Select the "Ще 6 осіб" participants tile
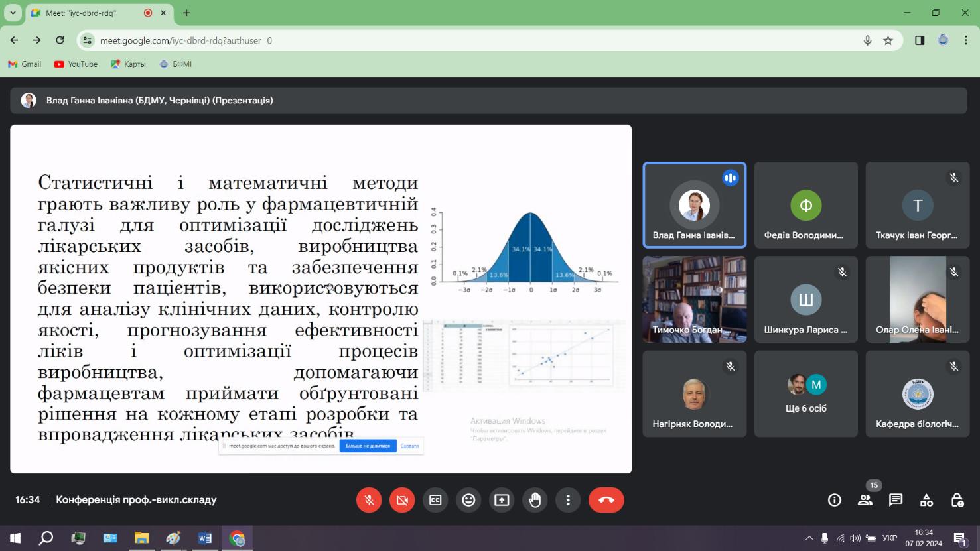Image resolution: width=980 pixels, height=551 pixels. pyautogui.click(x=805, y=394)
